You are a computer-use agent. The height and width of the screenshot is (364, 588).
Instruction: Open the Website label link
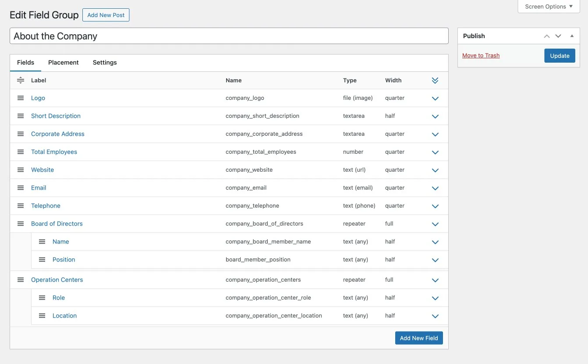coord(43,170)
